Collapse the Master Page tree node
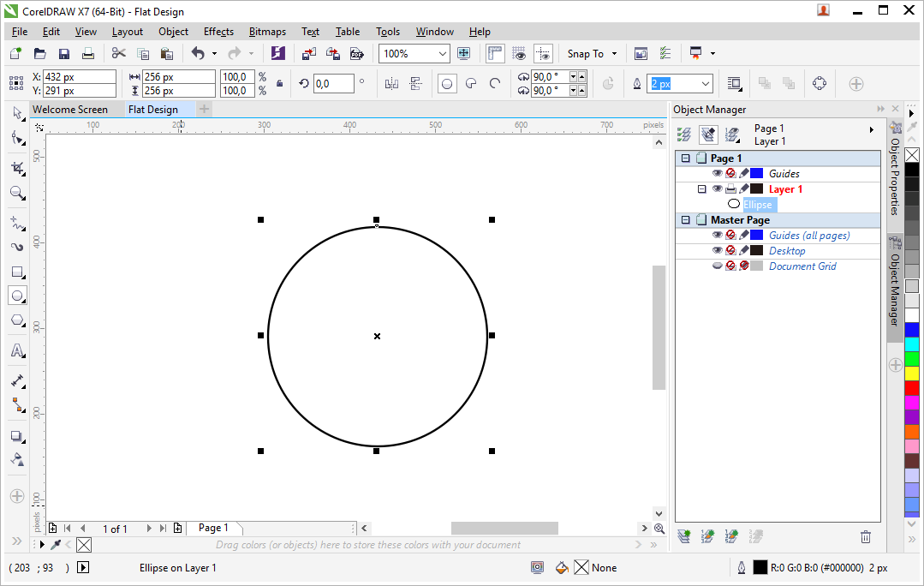Image resolution: width=924 pixels, height=586 pixels. coord(685,219)
